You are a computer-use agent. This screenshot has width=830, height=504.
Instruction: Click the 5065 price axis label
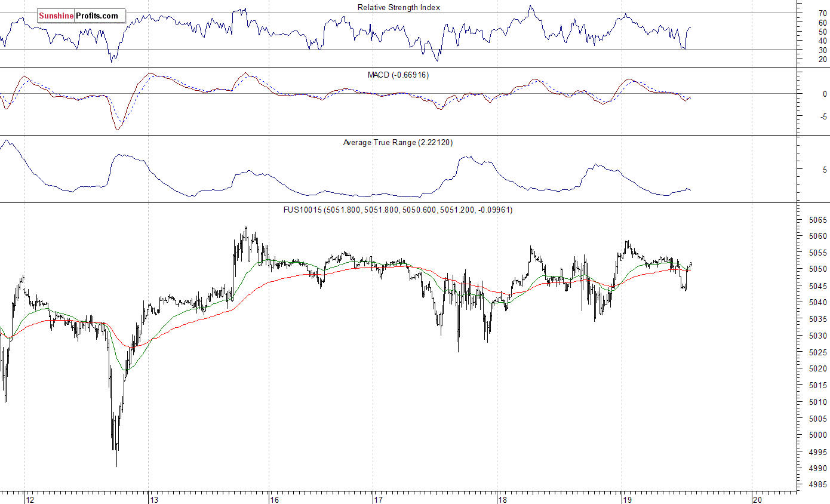pyautogui.click(x=817, y=220)
